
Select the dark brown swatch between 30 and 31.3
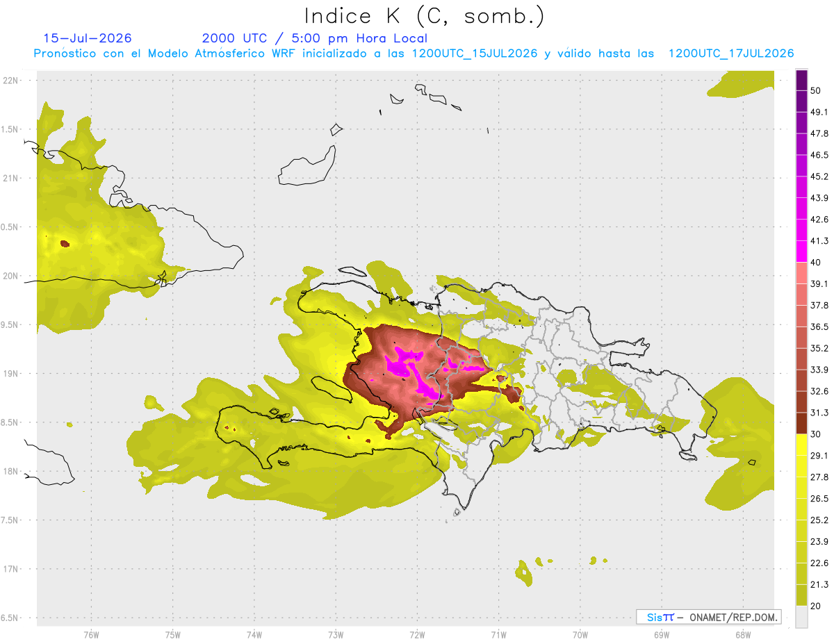point(802,423)
